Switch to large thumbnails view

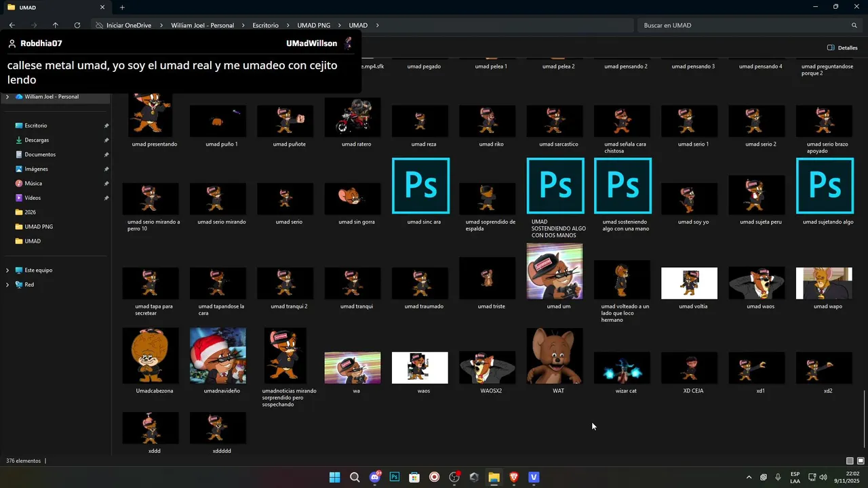click(861, 461)
